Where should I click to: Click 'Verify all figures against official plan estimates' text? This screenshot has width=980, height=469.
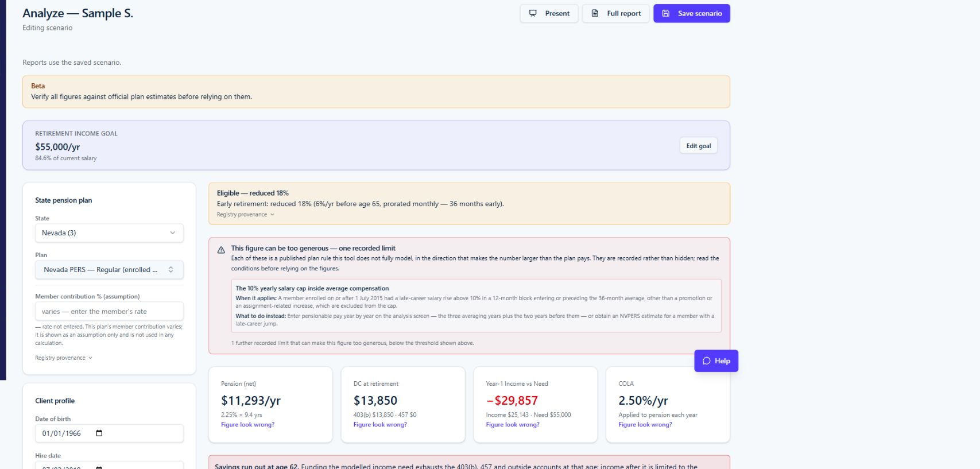141,96
